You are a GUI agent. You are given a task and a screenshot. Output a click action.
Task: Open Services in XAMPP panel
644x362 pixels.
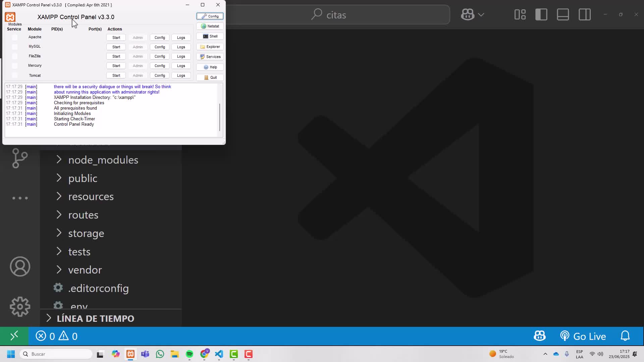(x=210, y=57)
